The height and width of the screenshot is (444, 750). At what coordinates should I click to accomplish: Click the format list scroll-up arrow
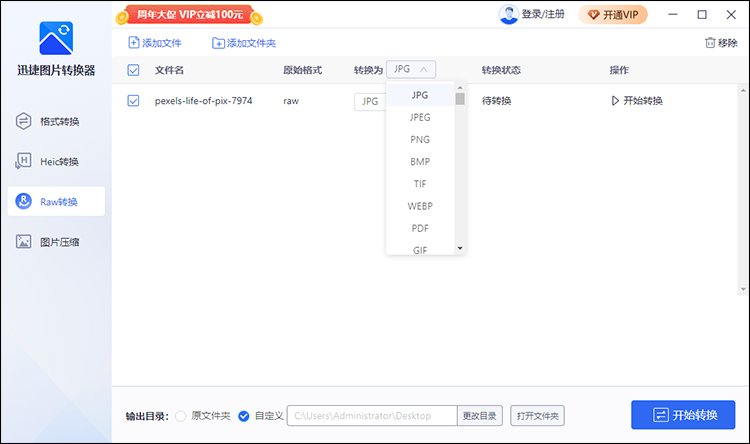click(x=460, y=88)
